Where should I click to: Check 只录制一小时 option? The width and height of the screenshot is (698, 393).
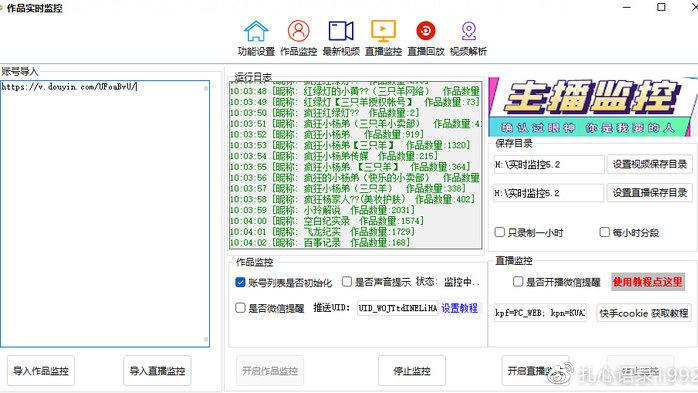(x=500, y=232)
